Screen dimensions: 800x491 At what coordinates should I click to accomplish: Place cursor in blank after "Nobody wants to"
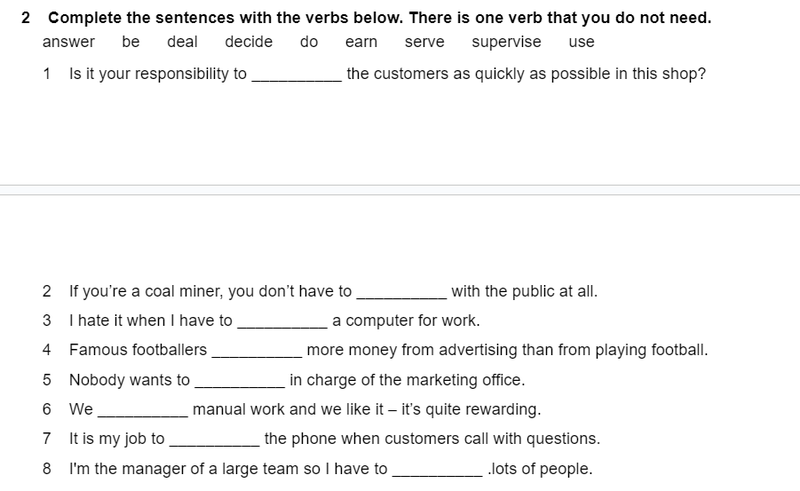tap(239, 380)
